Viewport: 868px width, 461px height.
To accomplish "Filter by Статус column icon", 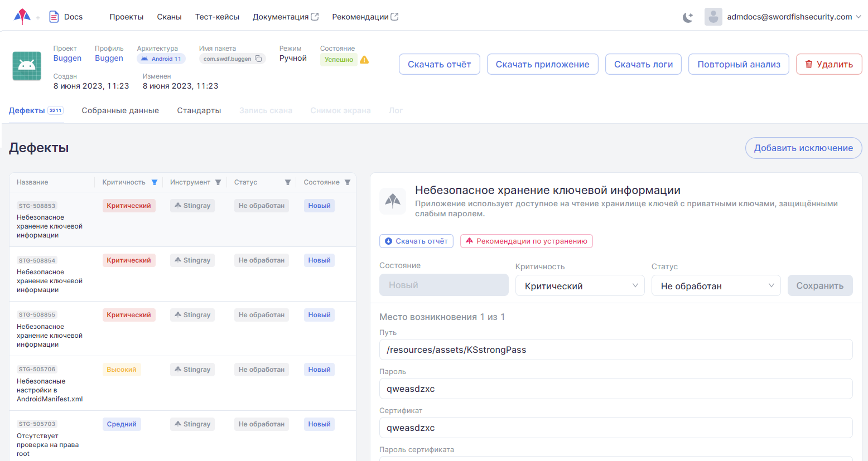I will coord(288,182).
